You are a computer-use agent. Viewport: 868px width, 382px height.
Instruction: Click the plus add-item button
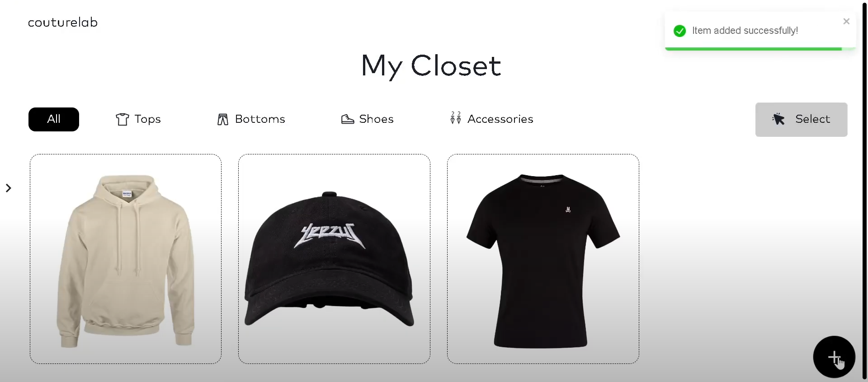pos(834,357)
